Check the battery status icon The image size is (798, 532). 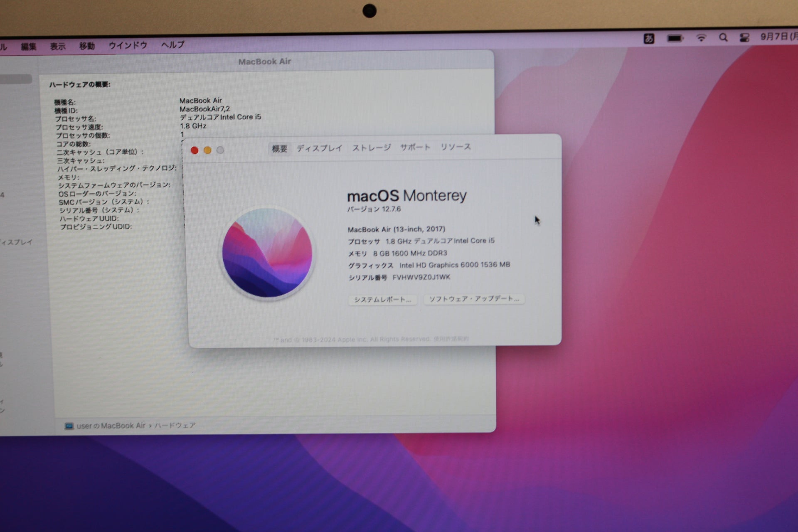pos(675,38)
